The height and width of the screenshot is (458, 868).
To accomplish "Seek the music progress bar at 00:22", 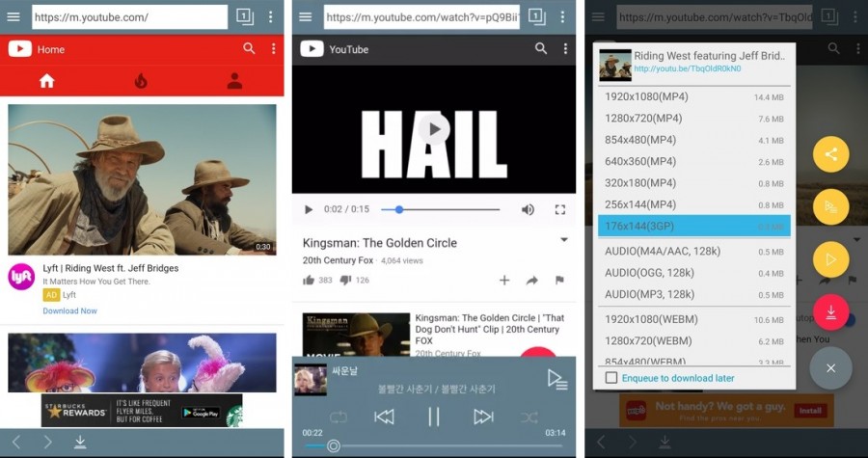I will (434, 445).
